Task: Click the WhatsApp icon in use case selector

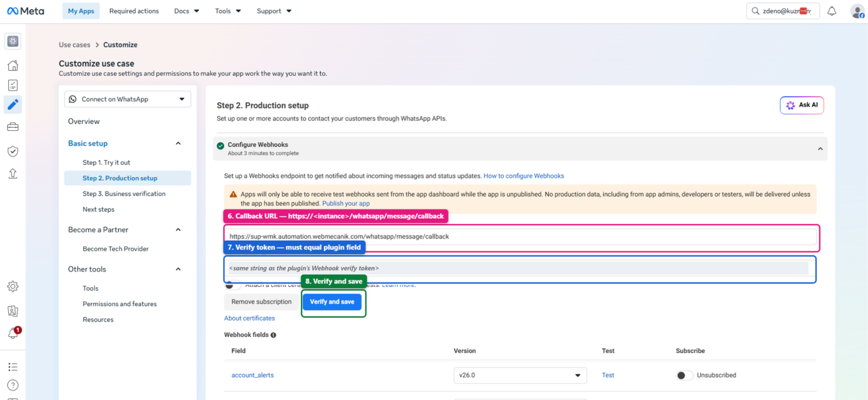Action: pos(73,99)
